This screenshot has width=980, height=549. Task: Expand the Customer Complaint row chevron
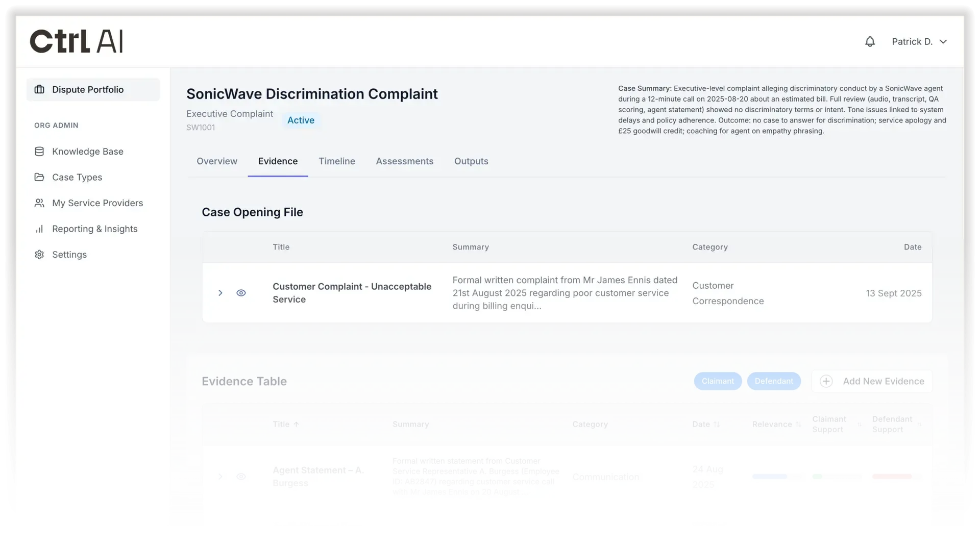220,293
